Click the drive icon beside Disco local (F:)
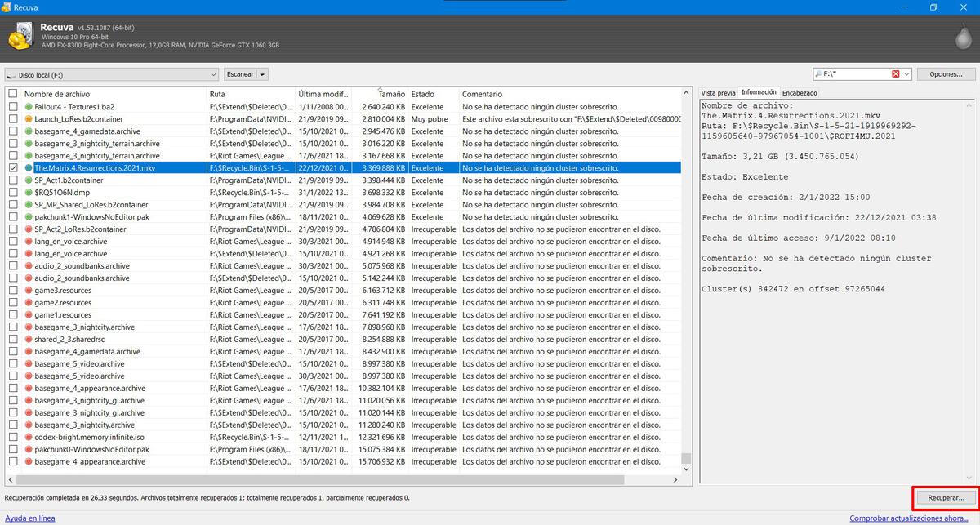 (11, 74)
